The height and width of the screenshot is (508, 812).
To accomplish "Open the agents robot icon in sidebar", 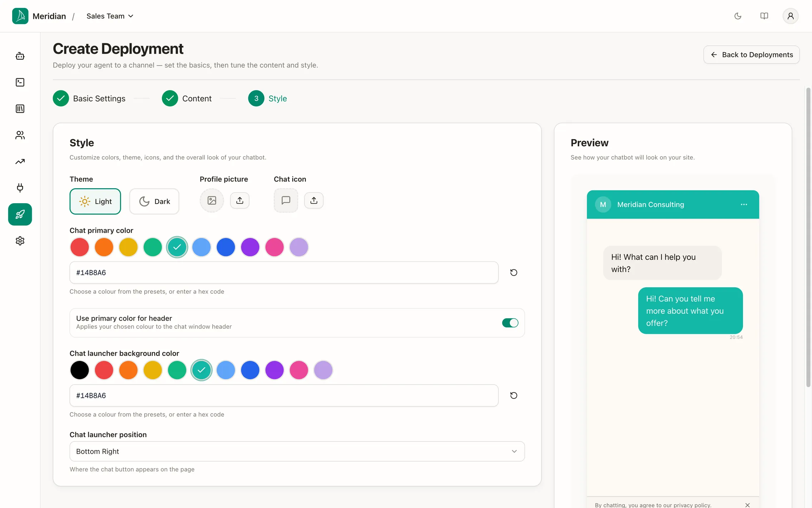I will [x=20, y=56].
